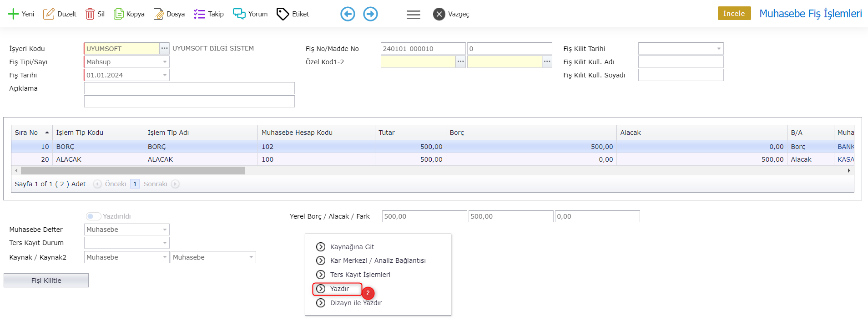Click the Muhasebe Fiş İşlemleri title
This screenshot has width=868, height=332.
tap(811, 14)
